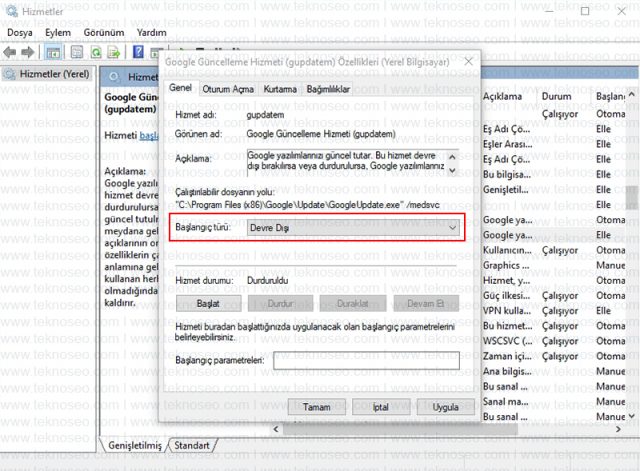The height and width of the screenshot is (471, 640).
Task: Select the "Eşler Arası..." row
Action: (554, 144)
